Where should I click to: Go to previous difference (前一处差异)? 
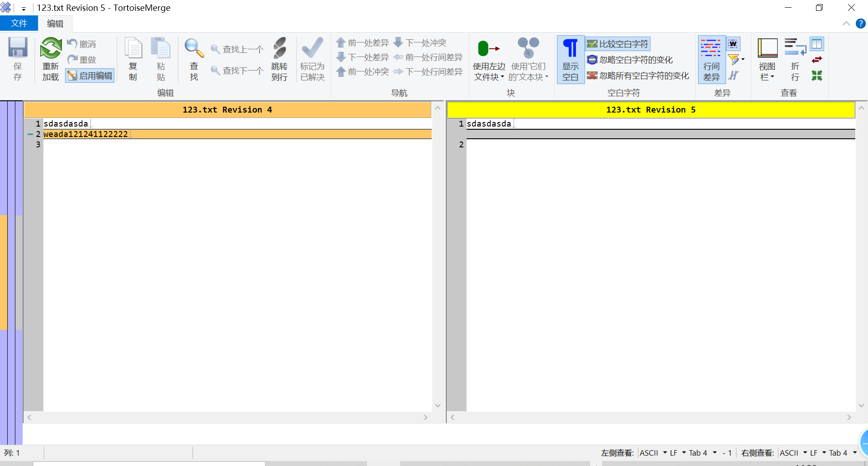tap(363, 43)
